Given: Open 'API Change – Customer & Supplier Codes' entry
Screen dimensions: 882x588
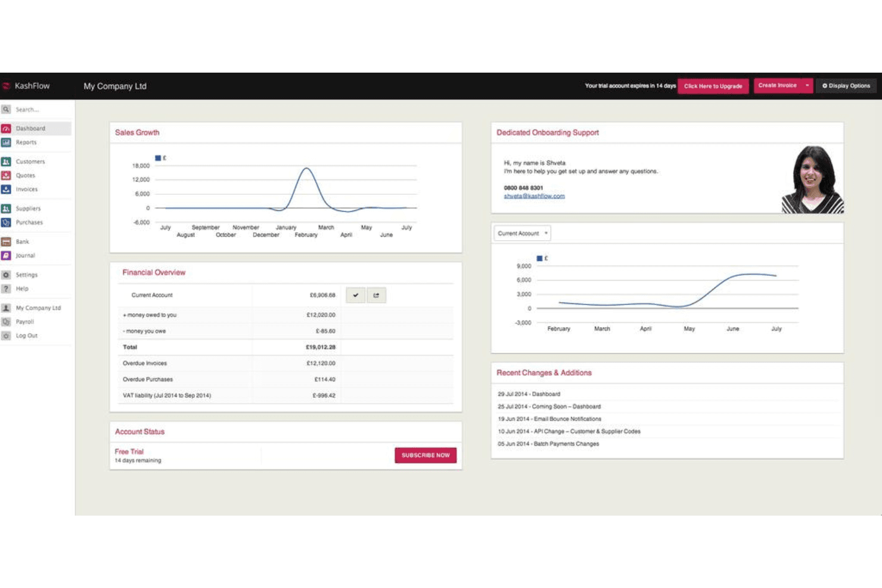Looking at the screenshot, I should [569, 431].
